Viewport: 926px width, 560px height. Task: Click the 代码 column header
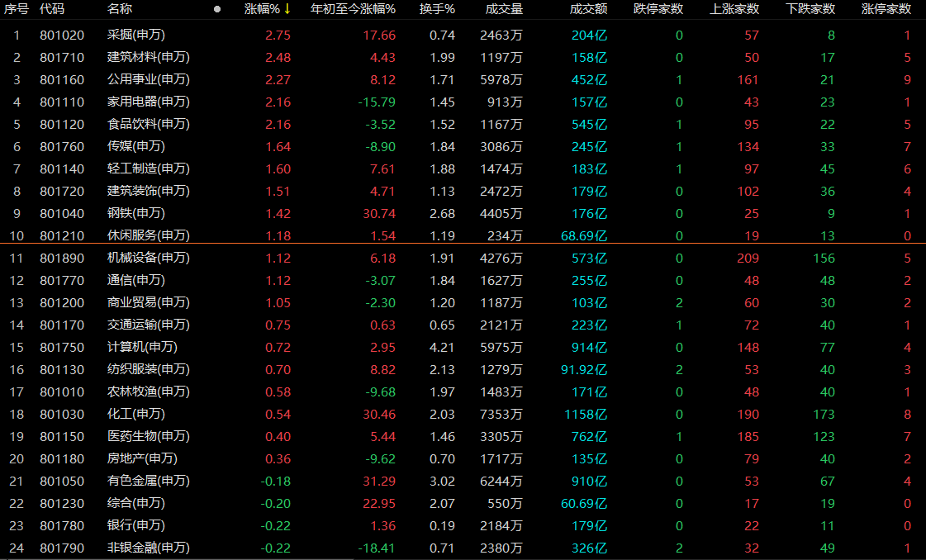(x=52, y=9)
